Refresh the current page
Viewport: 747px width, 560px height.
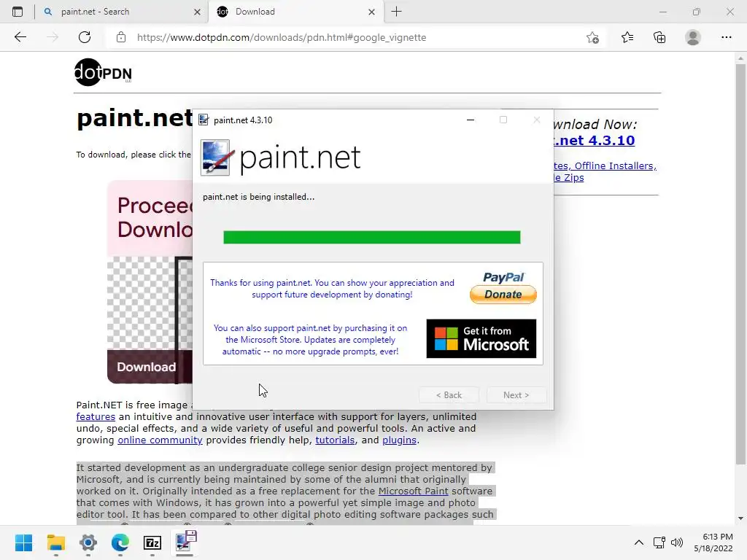[85, 37]
